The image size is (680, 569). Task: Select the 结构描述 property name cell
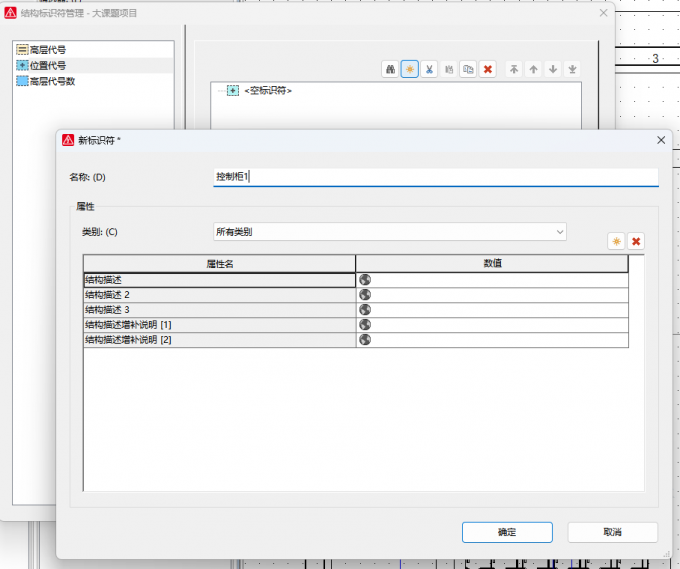coord(219,280)
